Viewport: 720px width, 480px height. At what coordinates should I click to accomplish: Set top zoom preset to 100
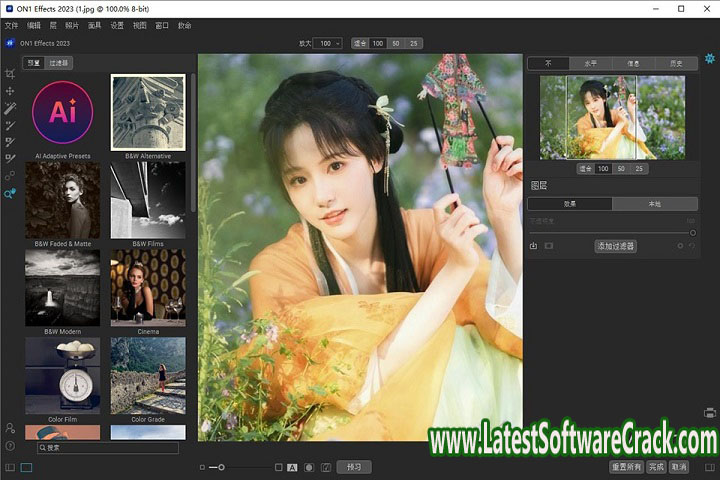click(x=378, y=43)
